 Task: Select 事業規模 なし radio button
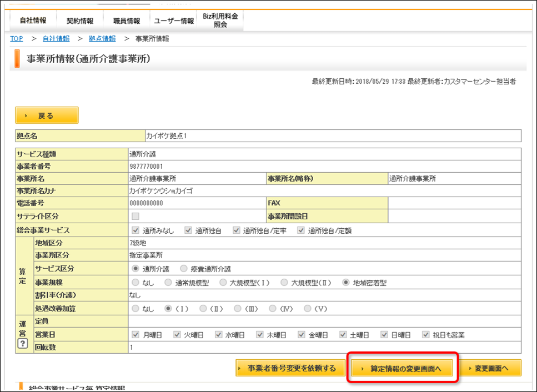tap(135, 283)
